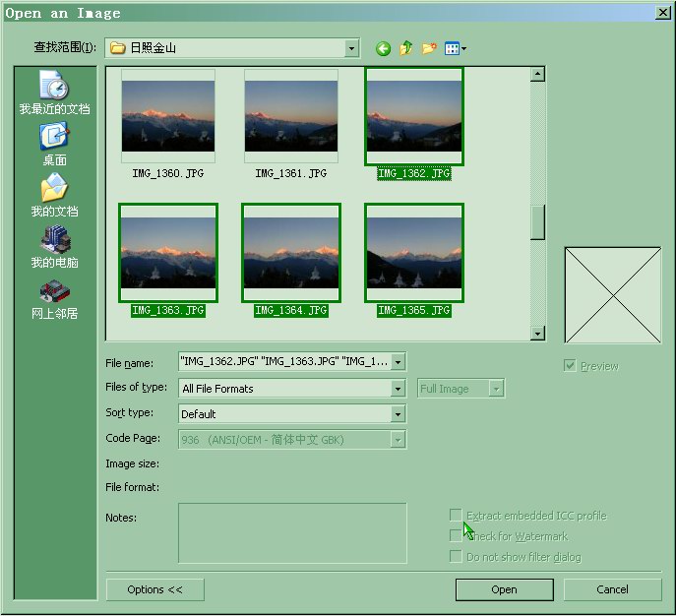Open 我最近的文档 recent documents shortcut

[54, 92]
